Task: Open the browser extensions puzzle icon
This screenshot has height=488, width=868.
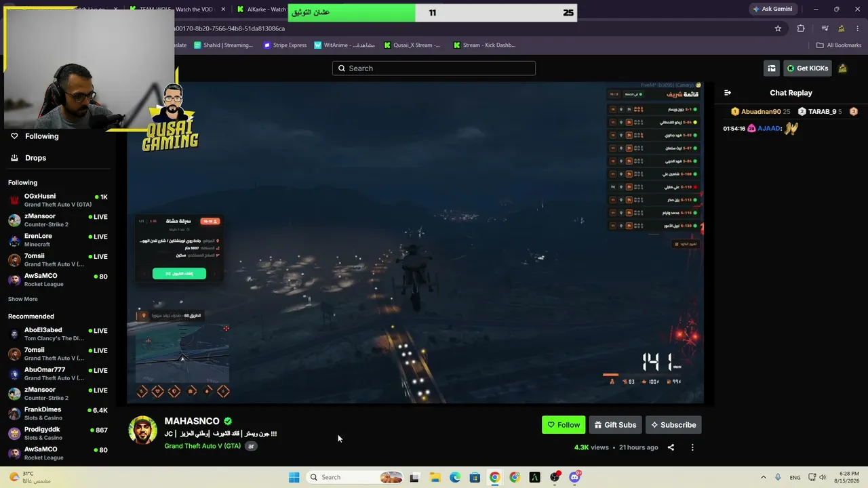Action: tap(801, 28)
